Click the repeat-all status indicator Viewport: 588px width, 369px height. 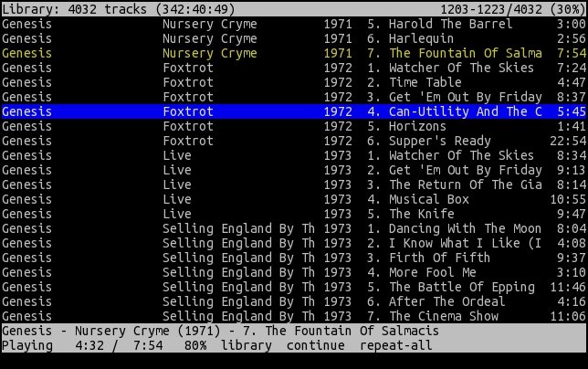pos(396,346)
